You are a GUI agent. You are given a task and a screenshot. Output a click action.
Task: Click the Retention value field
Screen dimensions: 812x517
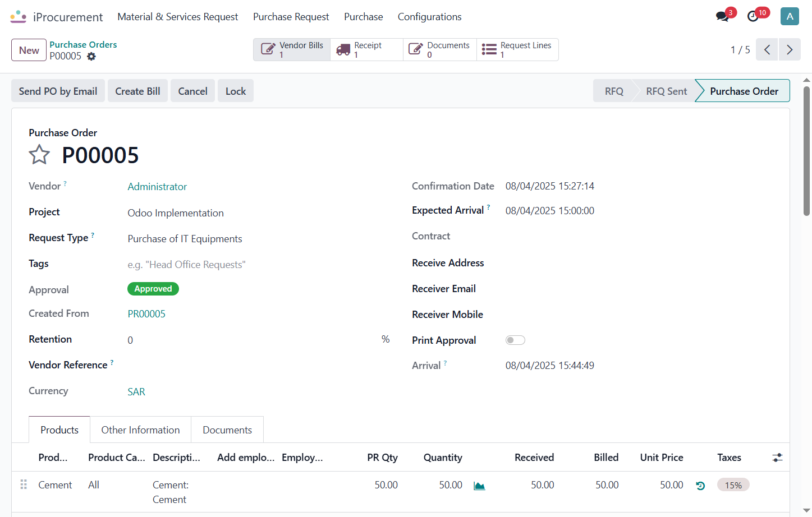point(253,340)
